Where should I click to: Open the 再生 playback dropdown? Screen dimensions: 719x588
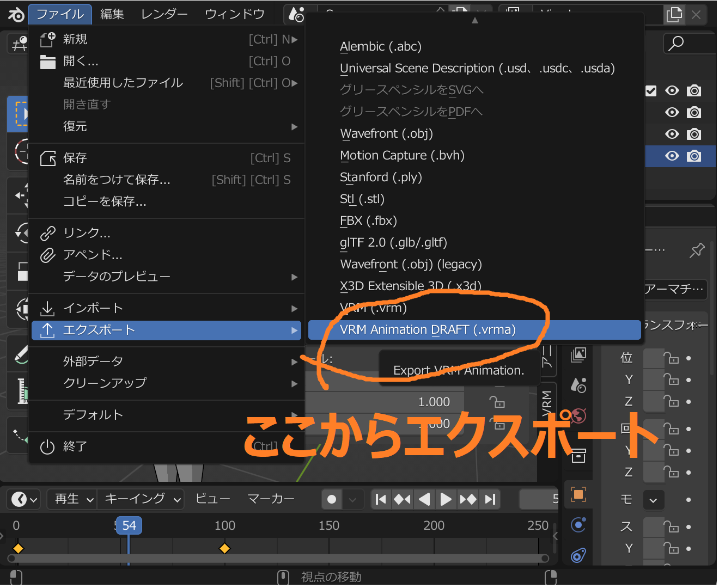(71, 499)
